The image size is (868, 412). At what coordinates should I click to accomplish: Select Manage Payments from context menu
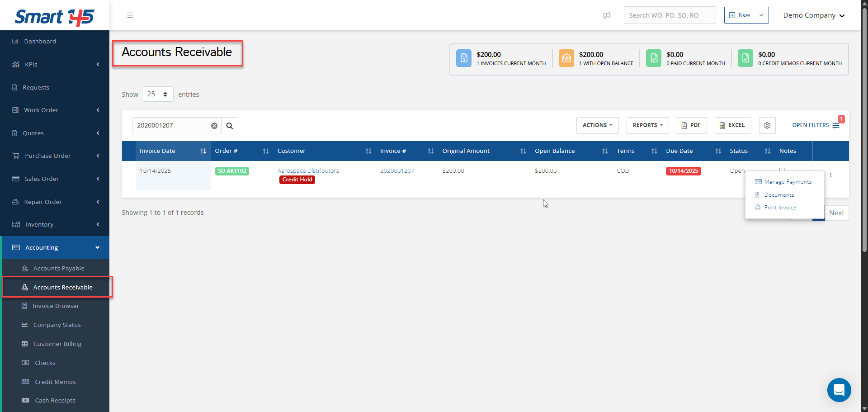point(787,182)
